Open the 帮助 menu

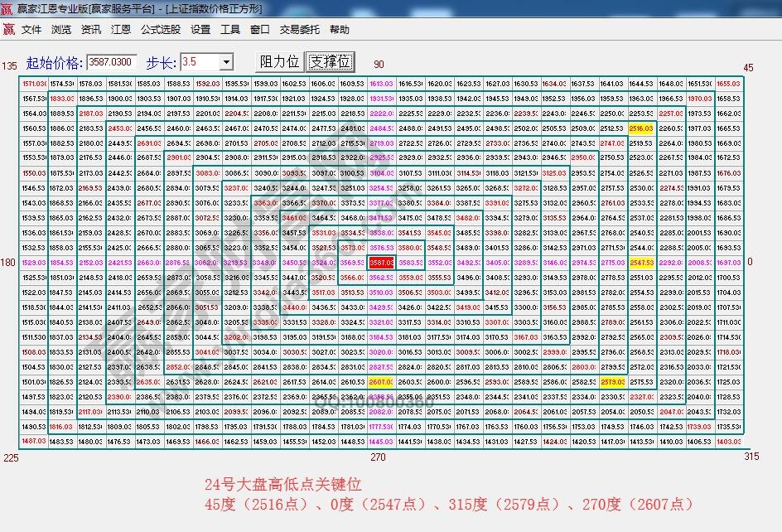pos(342,29)
